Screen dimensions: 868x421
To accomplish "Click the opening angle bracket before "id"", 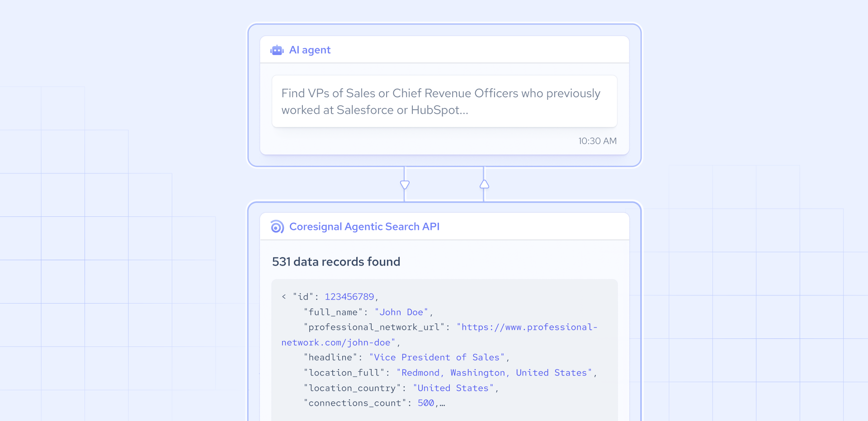I will (284, 297).
